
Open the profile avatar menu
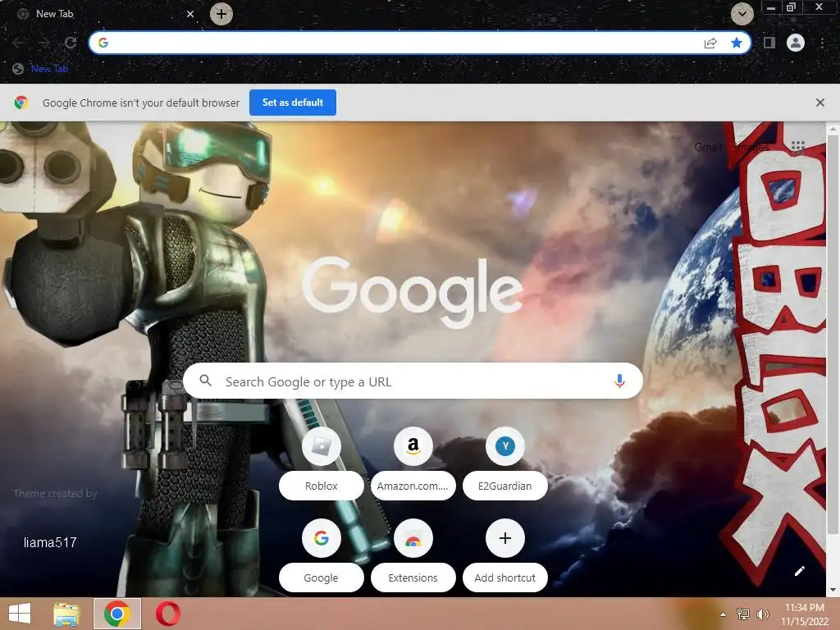(796, 43)
